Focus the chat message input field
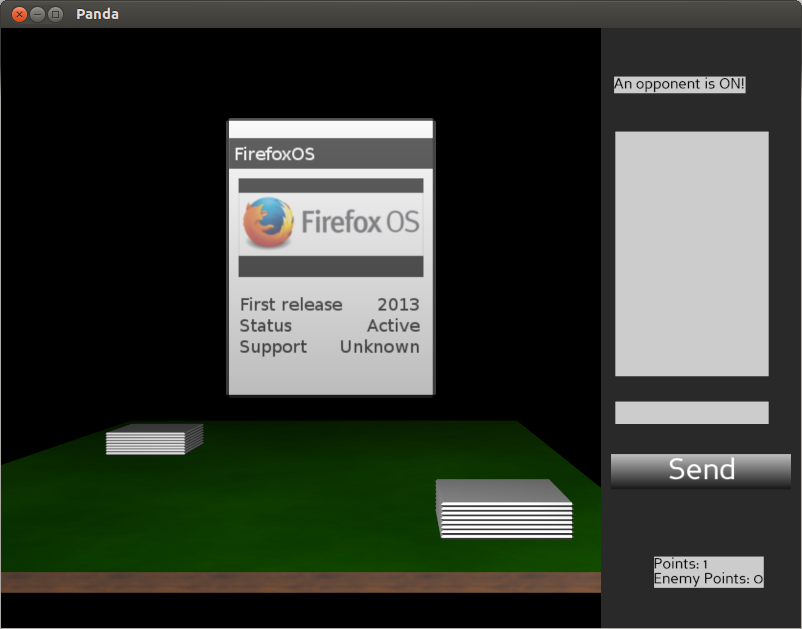This screenshot has width=802, height=629. pos(692,413)
